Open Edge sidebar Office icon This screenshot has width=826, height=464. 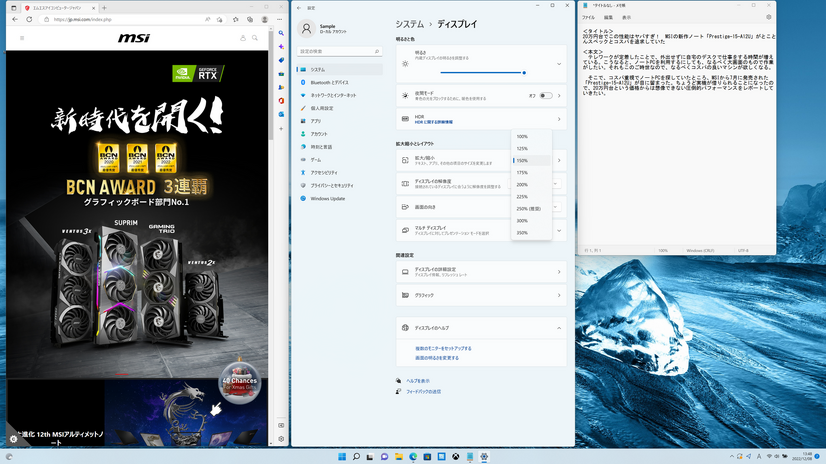click(281, 101)
